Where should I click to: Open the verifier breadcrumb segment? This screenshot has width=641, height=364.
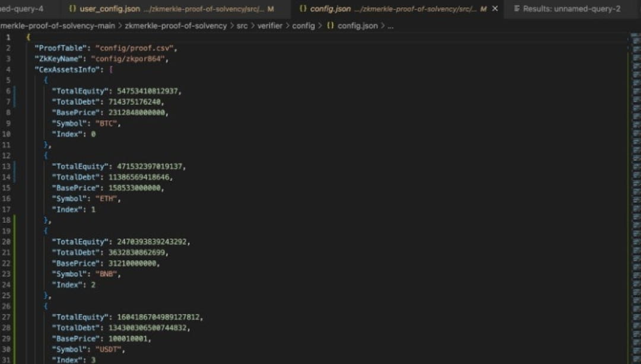[x=270, y=25]
